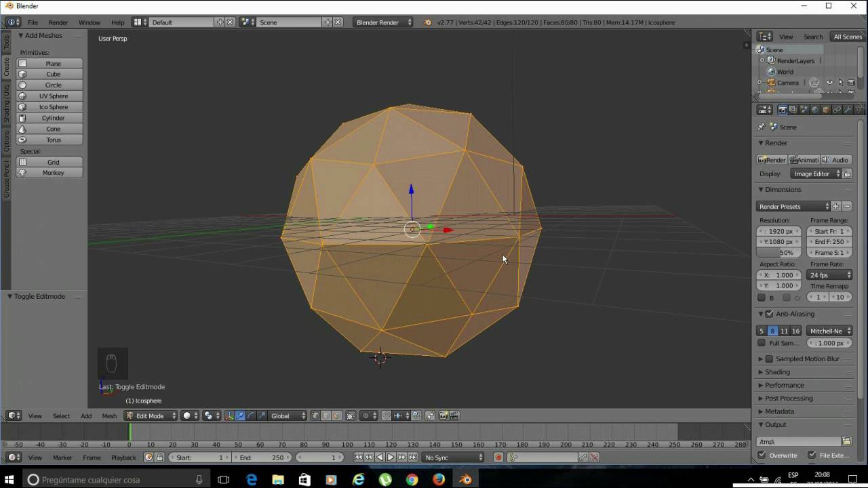The image size is (868, 488).
Task: Toggle the 3D manipulator axes icon
Action: 229,415
